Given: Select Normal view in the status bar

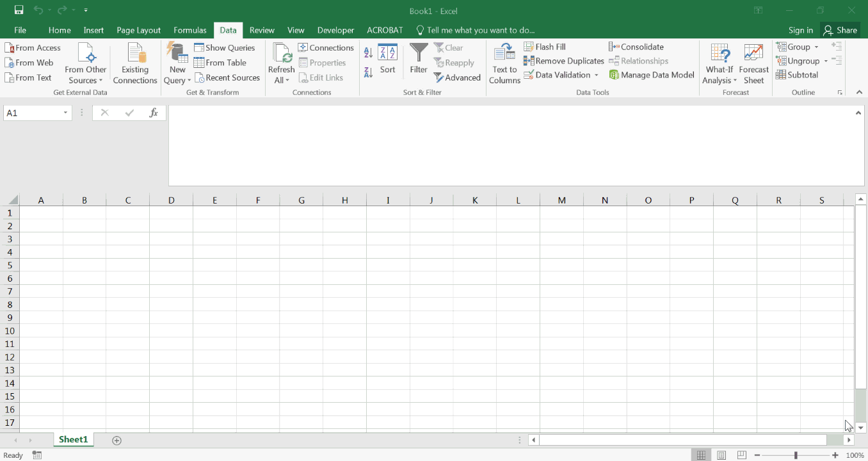Looking at the screenshot, I should (702, 455).
